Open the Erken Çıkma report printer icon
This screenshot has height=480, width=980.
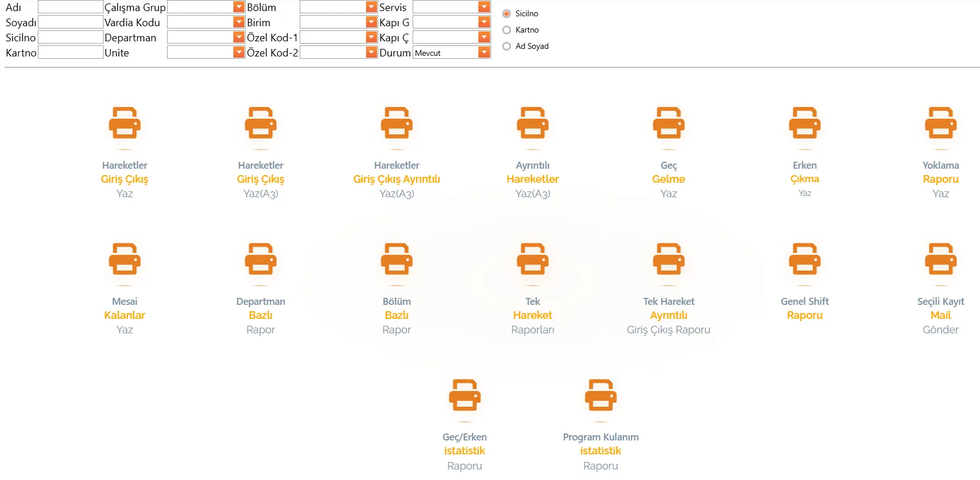pos(804,123)
